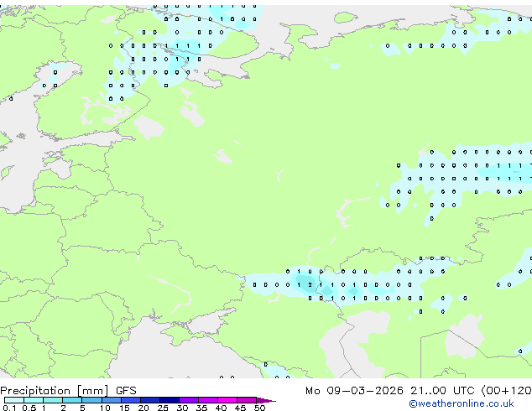Click the 1 to 2 mm legend swatch
The image size is (532, 411).
click(x=53, y=400)
